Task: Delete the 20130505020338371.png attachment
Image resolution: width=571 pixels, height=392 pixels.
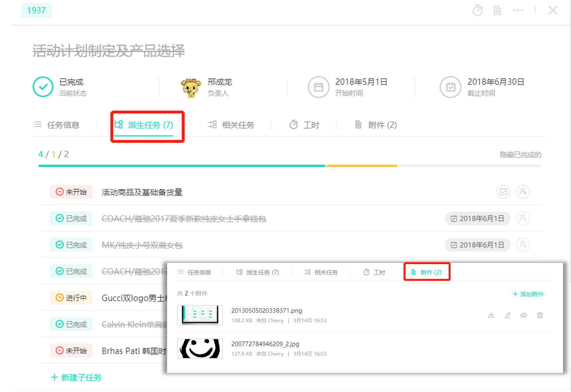Action: [540, 315]
